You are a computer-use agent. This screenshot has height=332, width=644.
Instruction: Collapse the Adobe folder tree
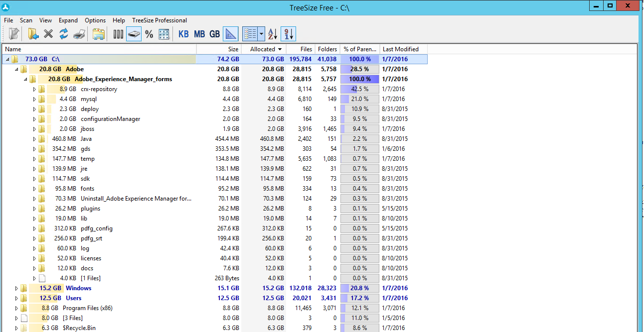15,69
